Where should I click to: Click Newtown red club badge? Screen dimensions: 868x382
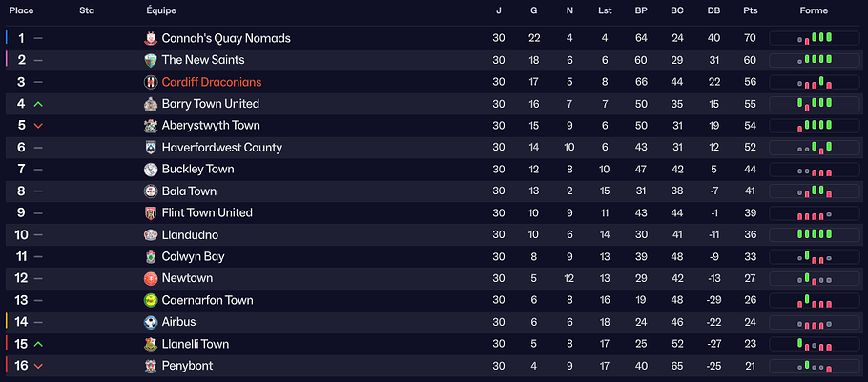pos(151,278)
